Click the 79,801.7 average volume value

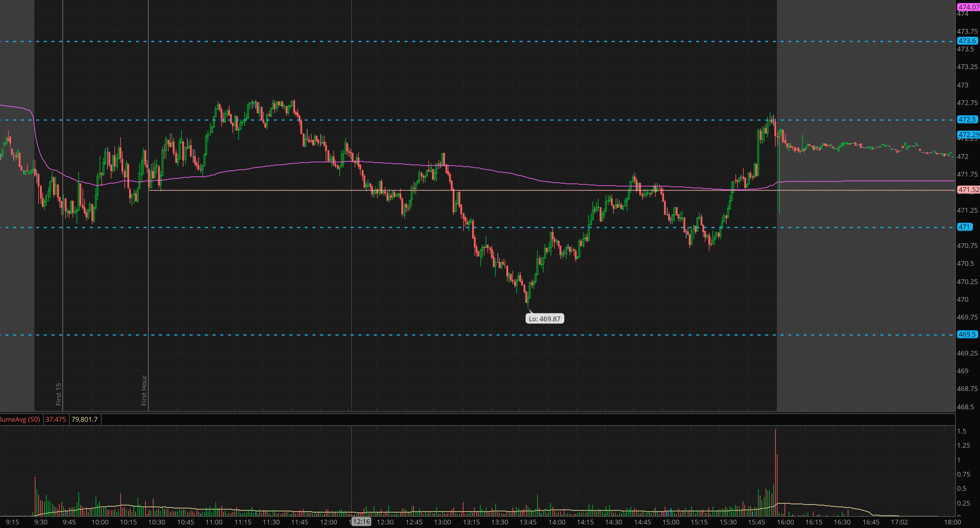coord(84,420)
